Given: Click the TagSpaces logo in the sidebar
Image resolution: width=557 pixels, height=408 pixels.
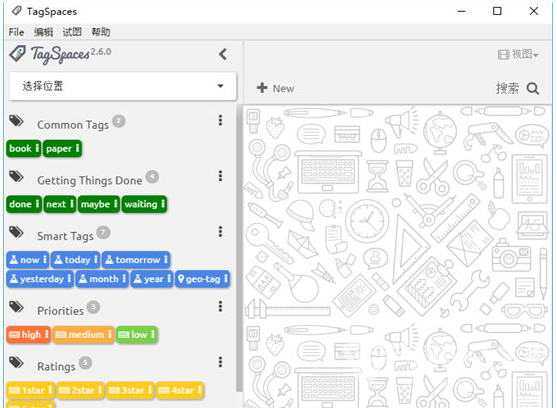Looking at the screenshot, I should coord(60,54).
